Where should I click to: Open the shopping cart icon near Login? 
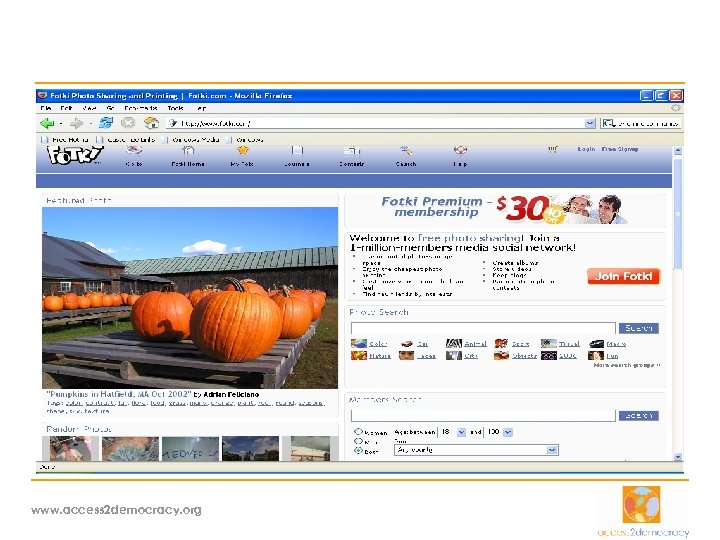coord(553,149)
